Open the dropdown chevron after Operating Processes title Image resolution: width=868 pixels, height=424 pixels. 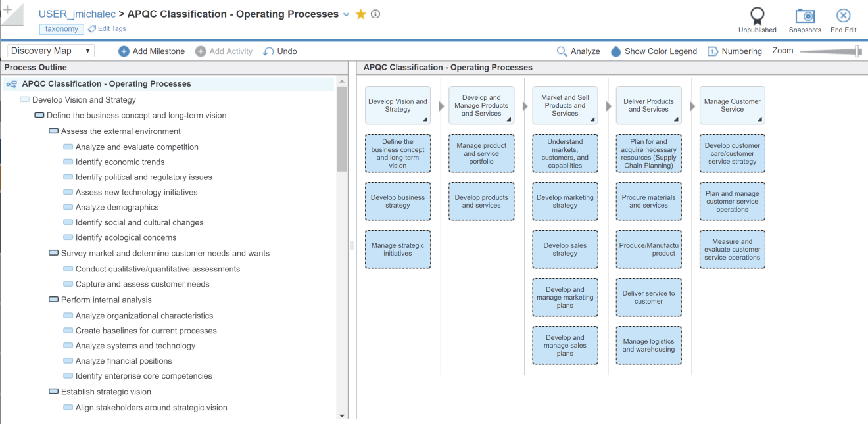tap(347, 13)
